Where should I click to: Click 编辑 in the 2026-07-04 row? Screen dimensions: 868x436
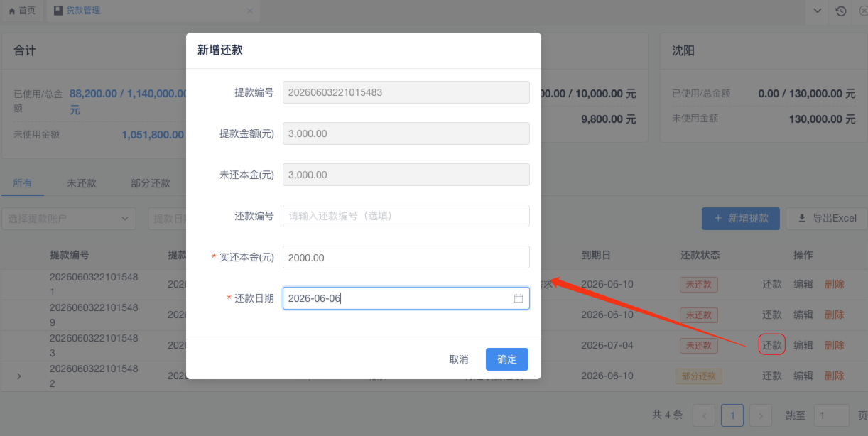click(x=803, y=345)
